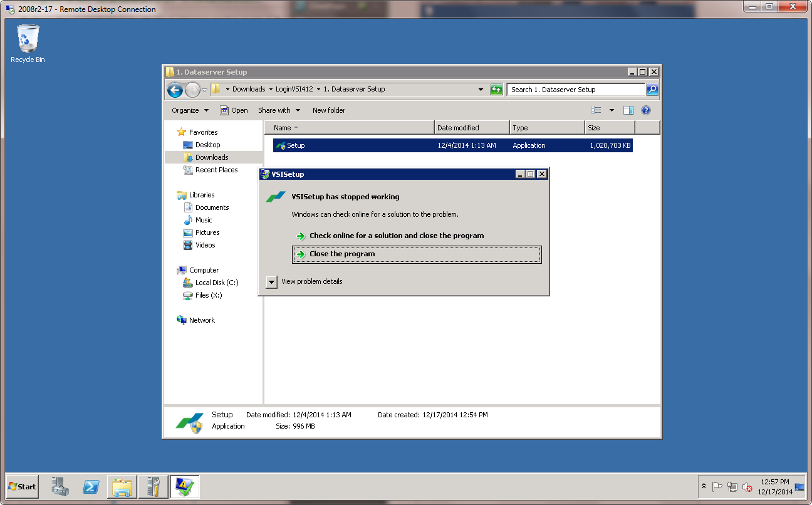The height and width of the screenshot is (505, 812).
Task: Show hidden tray icons with the double chevron
Action: click(x=704, y=486)
